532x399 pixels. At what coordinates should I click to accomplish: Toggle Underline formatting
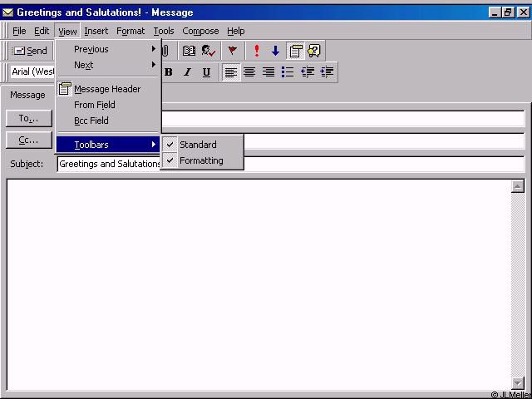(x=206, y=72)
